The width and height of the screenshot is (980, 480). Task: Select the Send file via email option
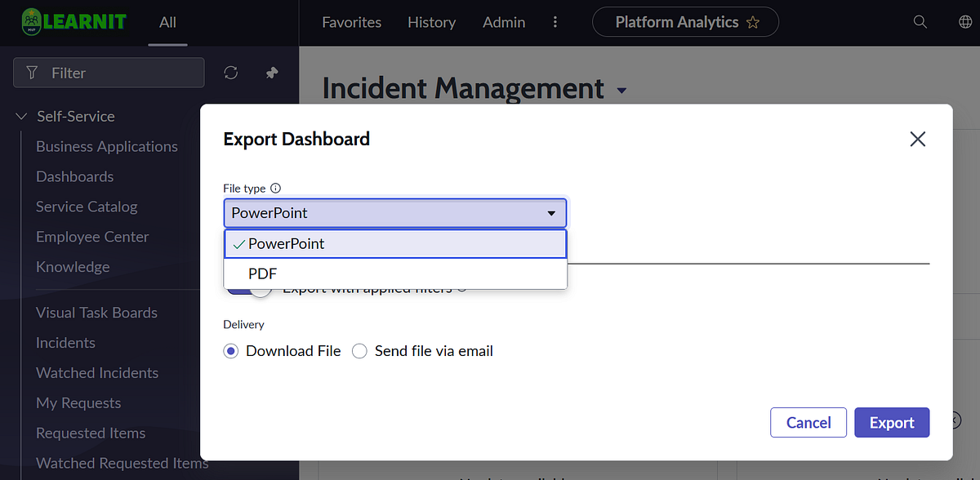359,350
